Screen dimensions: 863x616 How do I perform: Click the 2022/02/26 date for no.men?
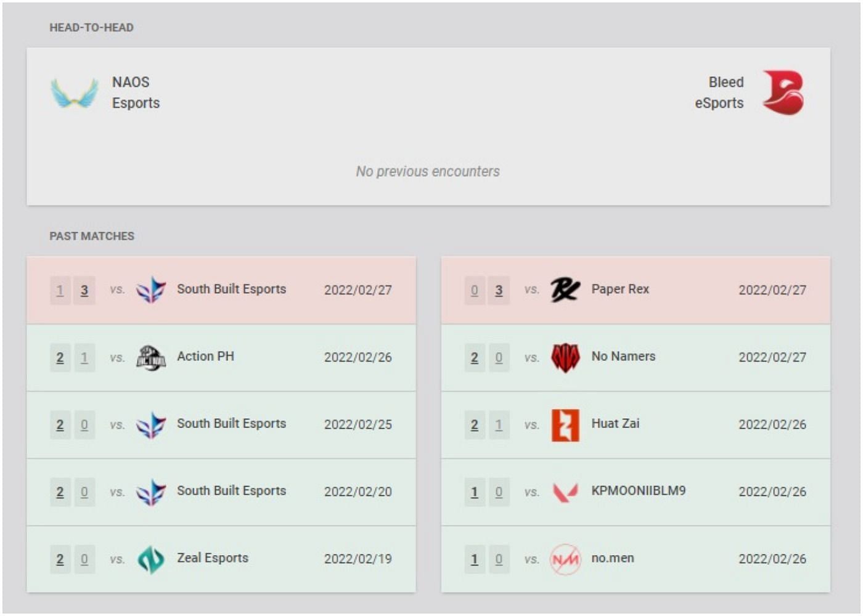click(x=772, y=559)
